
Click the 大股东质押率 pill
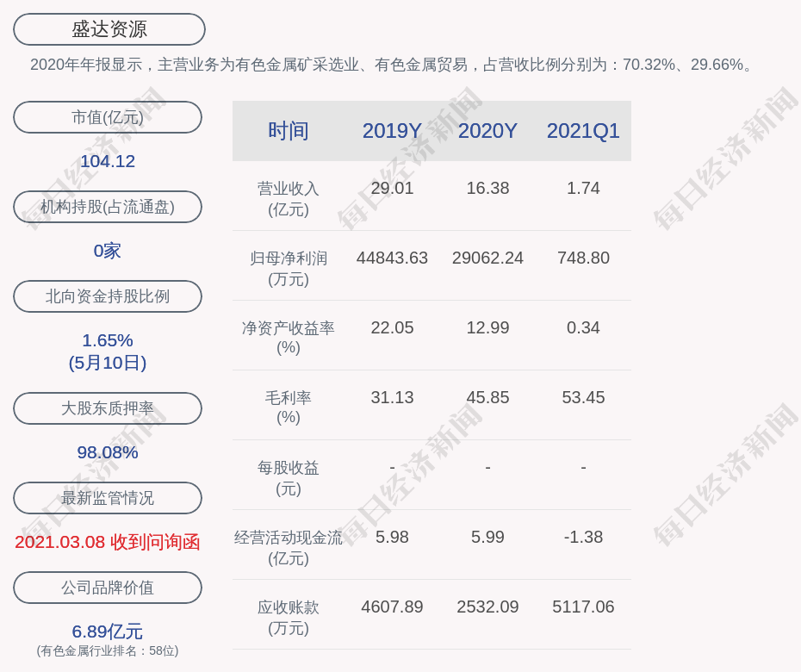point(108,408)
